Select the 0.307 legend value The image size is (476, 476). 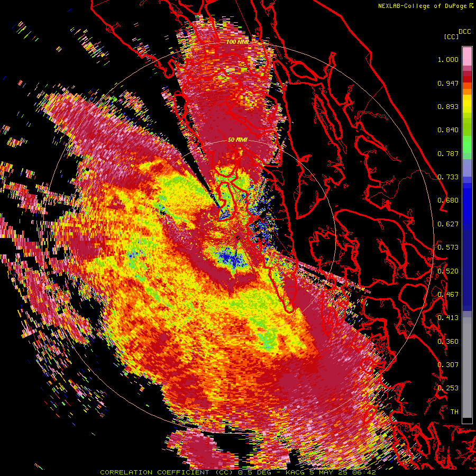448,365
